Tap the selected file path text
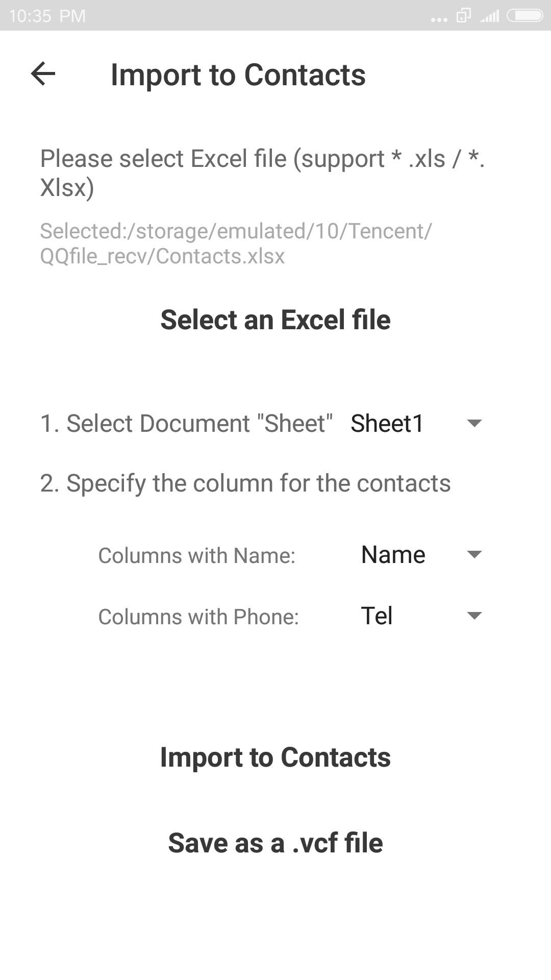 pos(236,243)
